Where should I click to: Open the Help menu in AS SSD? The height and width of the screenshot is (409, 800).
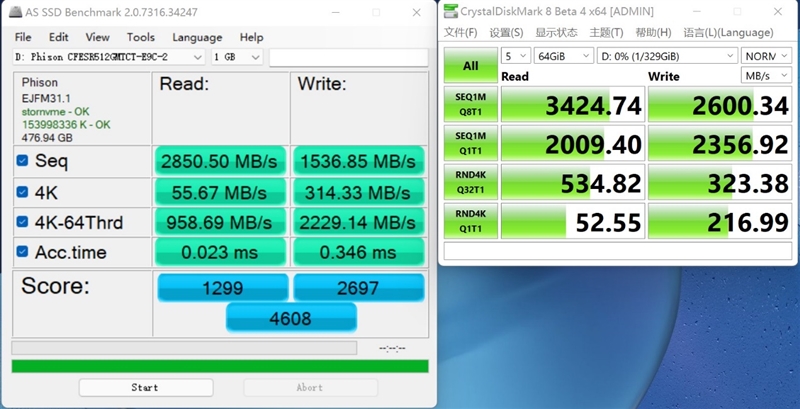click(252, 37)
